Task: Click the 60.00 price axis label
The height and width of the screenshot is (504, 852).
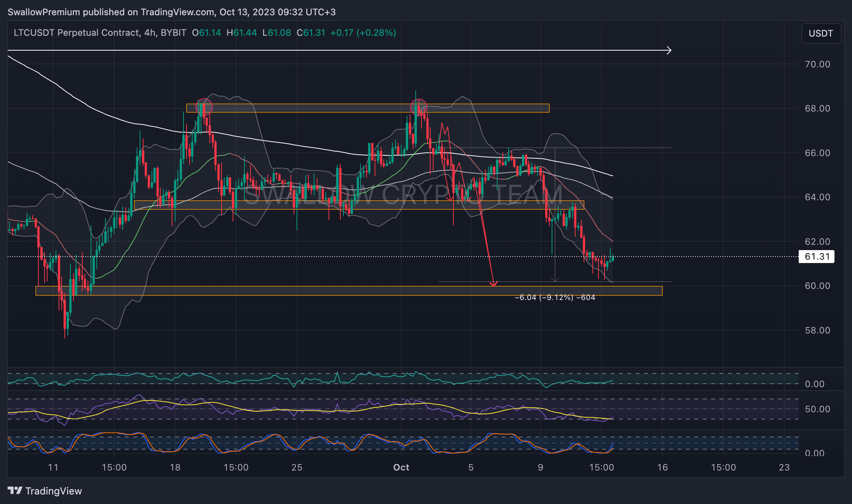Action: (817, 286)
